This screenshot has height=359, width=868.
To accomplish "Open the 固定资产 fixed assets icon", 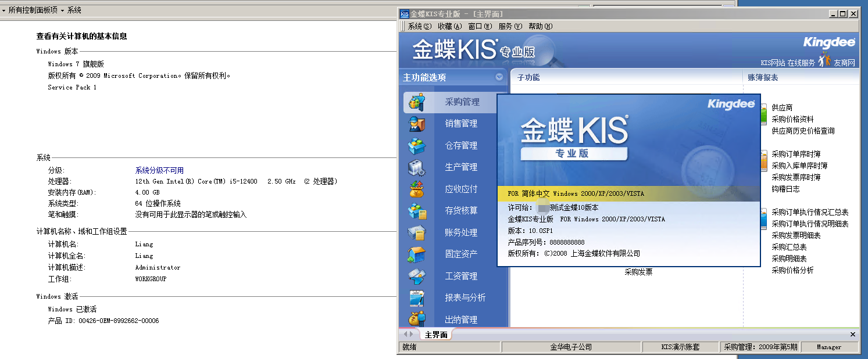I will coord(417,254).
